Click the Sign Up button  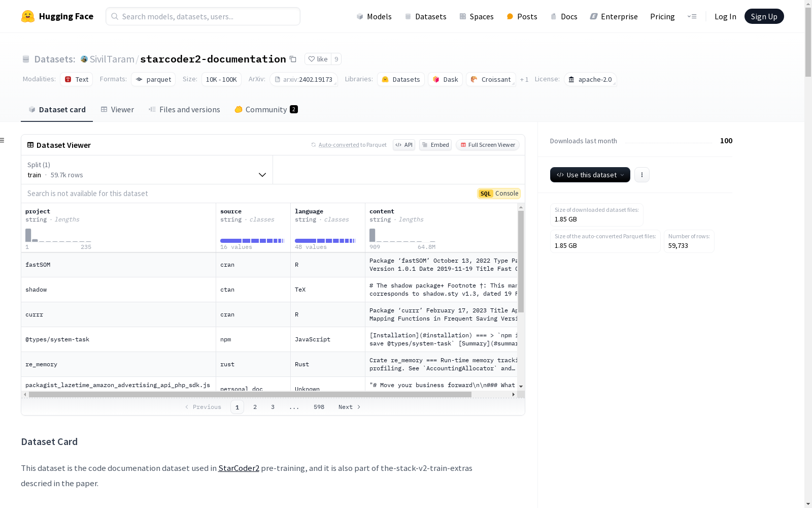[x=764, y=16]
